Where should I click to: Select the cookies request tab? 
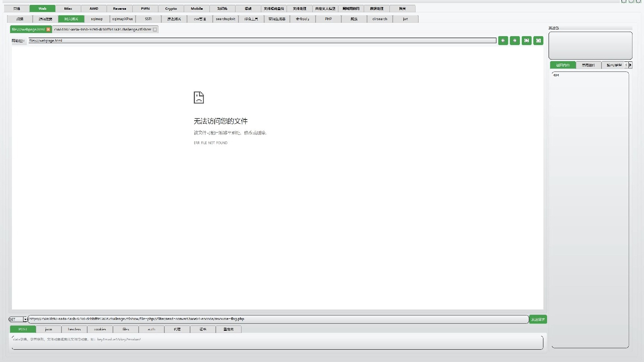pos(100,329)
